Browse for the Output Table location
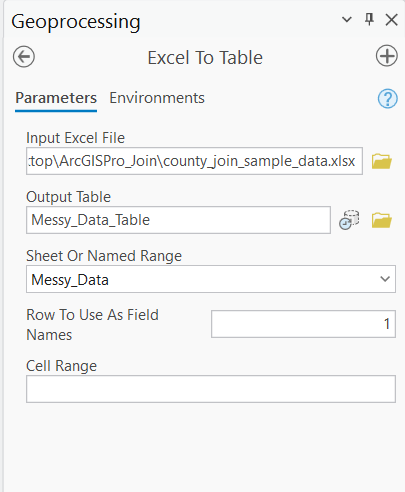The width and height of the screenshot is (405, 492). tap(382, 220)
